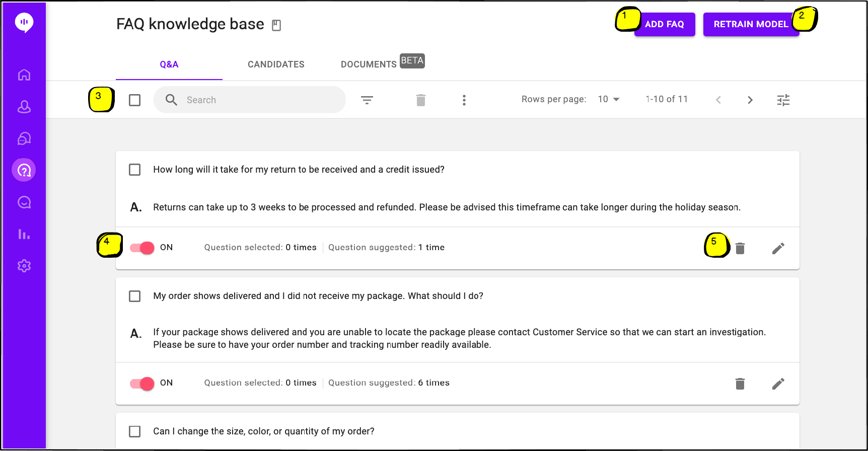
Task: Delete the return credit FAQ entry
Action: point(740,248)
